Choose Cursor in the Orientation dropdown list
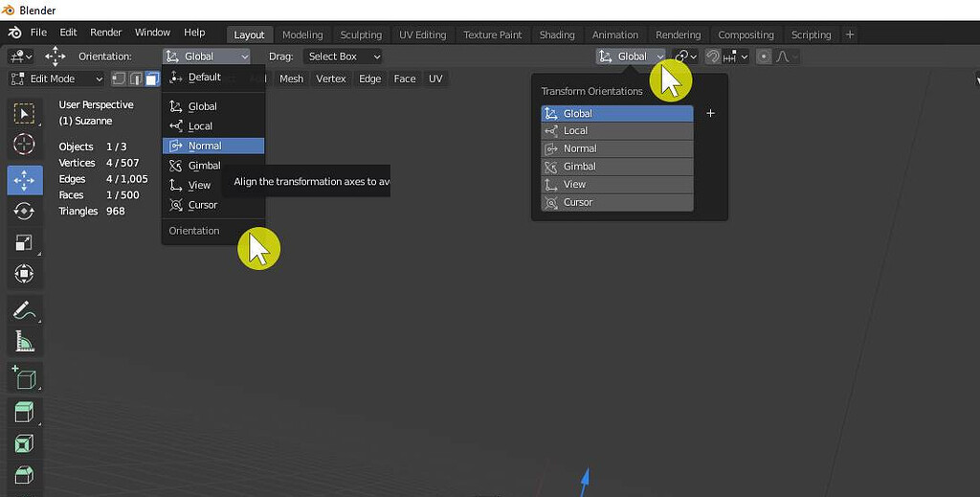This screenshot has height=497, width=980. click(x=213, y=205)
